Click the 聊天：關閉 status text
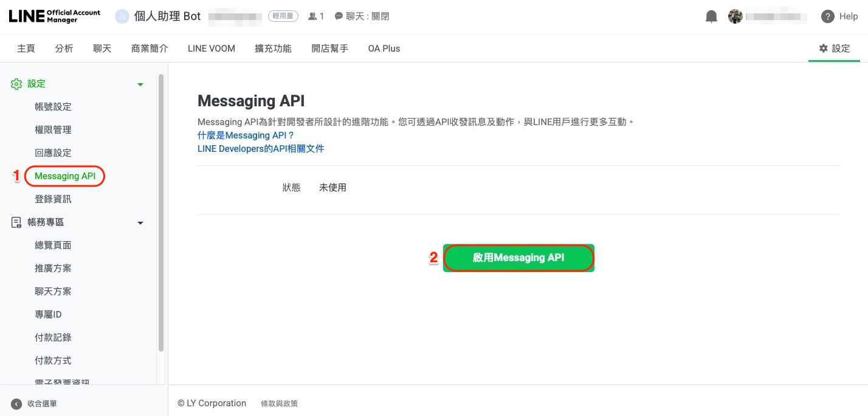Image resolution: width=868 pixels, height=416 pixels. [368, 16]
